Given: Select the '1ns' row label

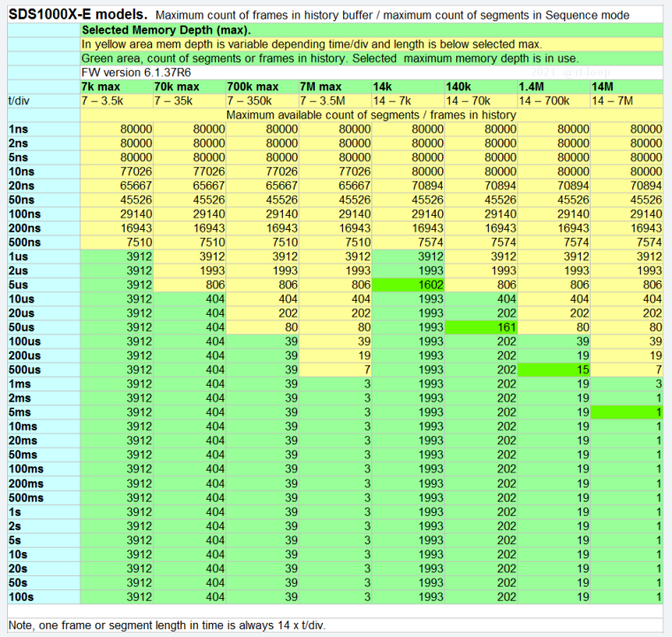Looking at the screenshot, I should pyautogui.click(x=43, y=129).
